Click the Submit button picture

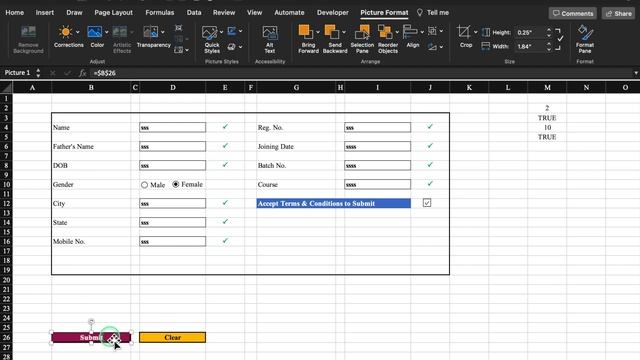coord(91,338)
